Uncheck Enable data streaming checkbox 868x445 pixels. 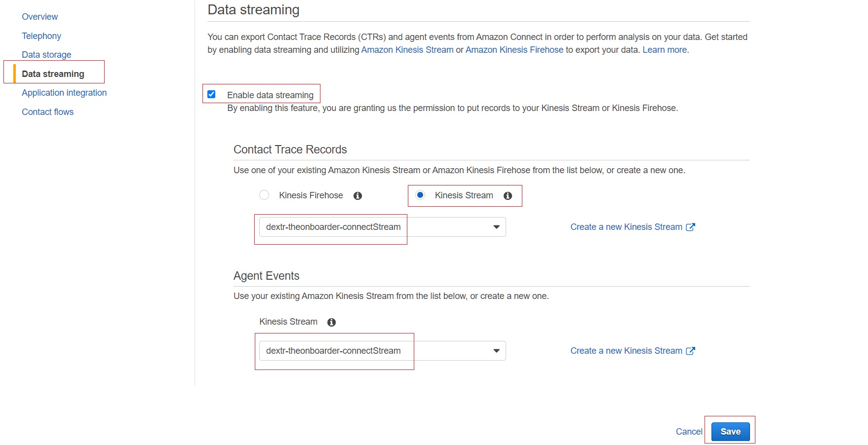pyautogui.click(x=211, y=94)
